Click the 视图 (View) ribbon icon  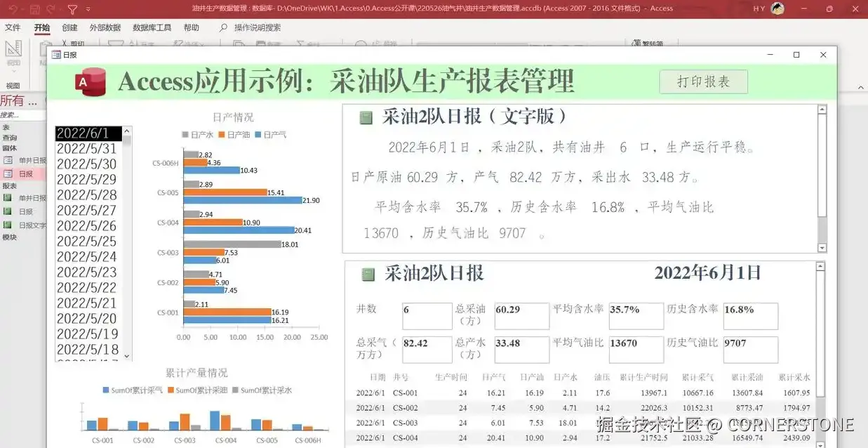pyautogui.click(x=13, y=49)
